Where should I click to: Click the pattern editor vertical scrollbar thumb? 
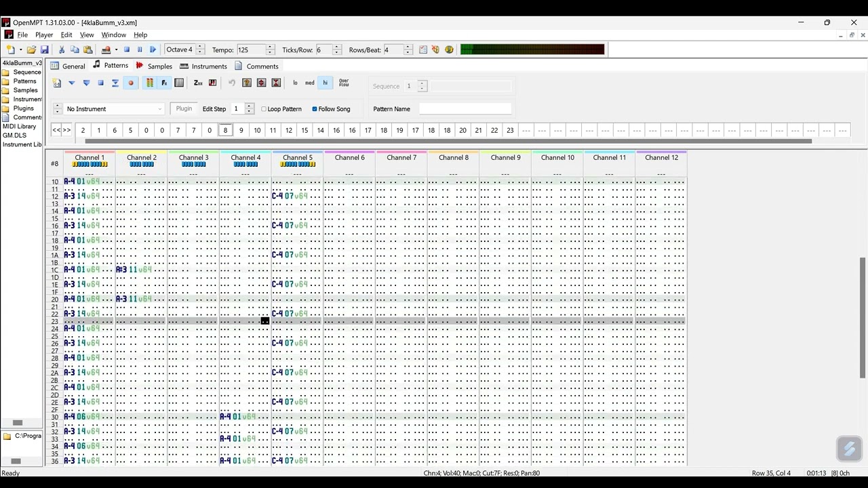863,318
